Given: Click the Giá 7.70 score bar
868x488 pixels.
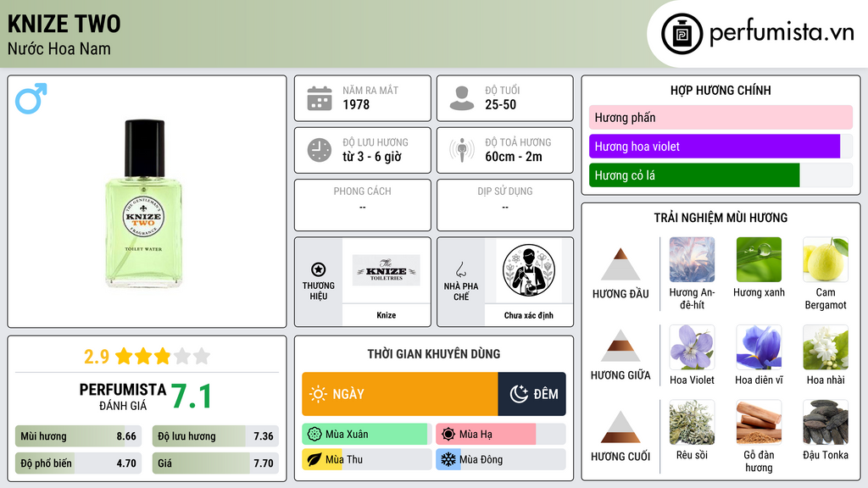Looking at the screenshot, I should 215,463.
